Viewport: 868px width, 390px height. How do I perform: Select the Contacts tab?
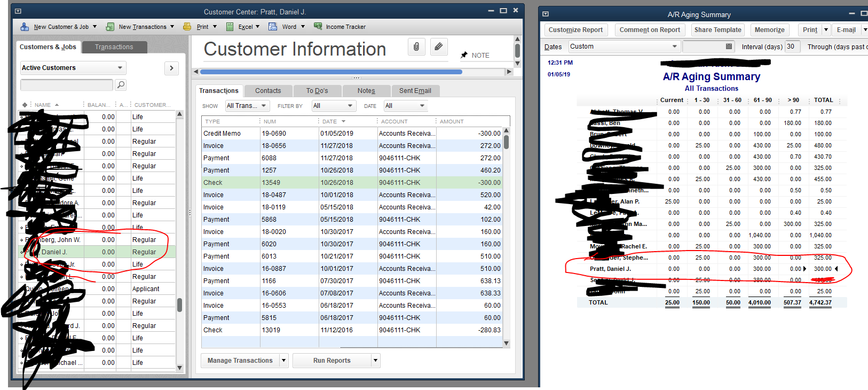click(x=268, y=91)
